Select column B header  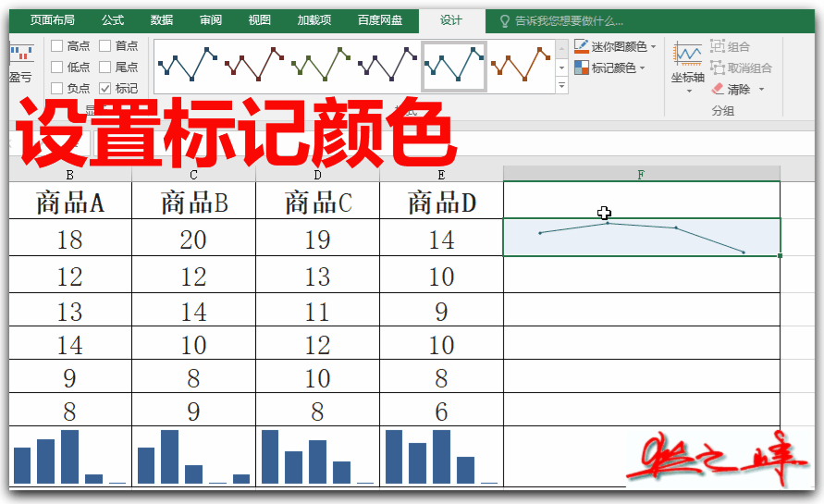pyautogui.click(x=70, y=175)
